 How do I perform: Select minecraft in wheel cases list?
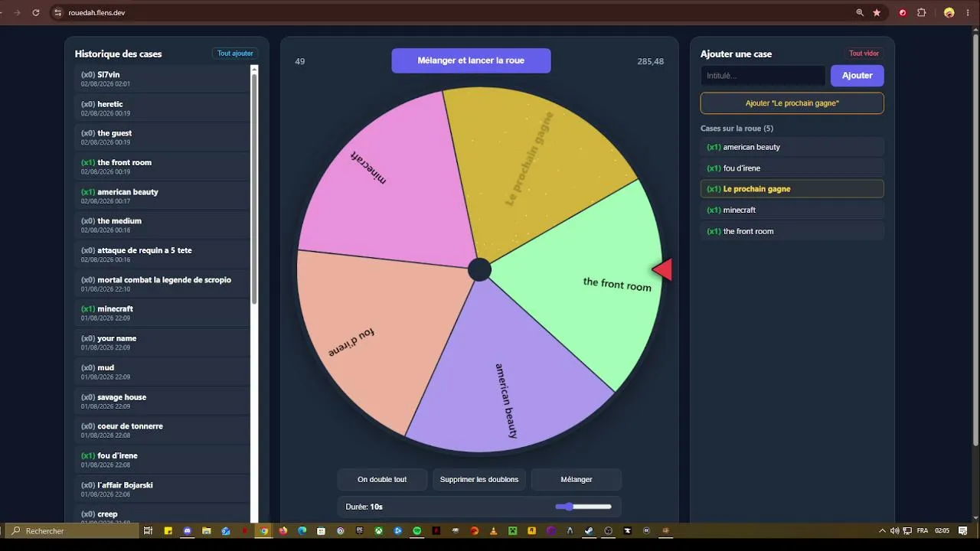(792, 210)
